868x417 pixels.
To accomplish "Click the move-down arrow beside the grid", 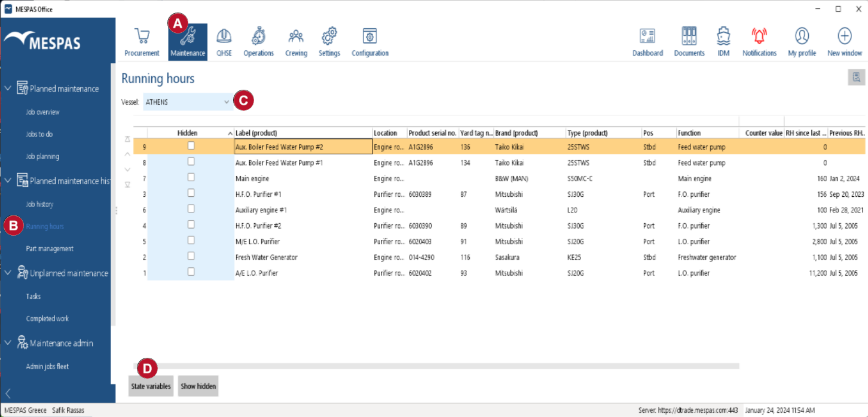I will click(x=127, y=169).
